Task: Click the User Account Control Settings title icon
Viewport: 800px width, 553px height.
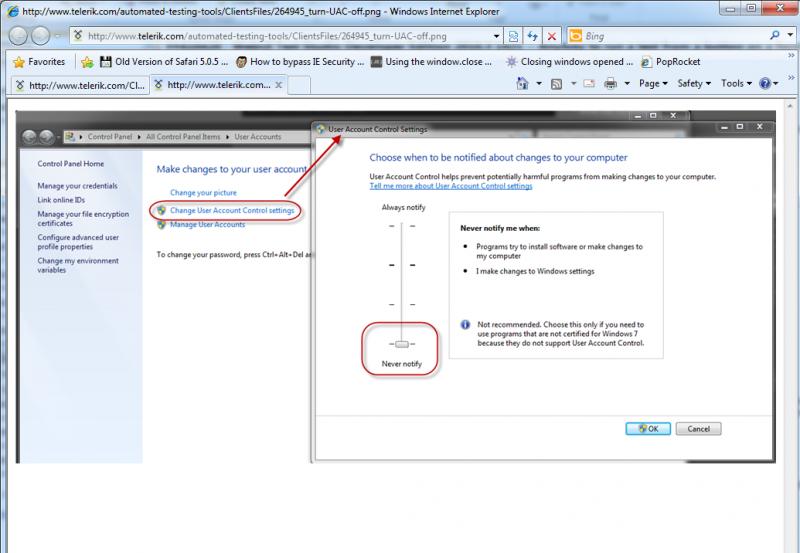Action: (320, 129)
